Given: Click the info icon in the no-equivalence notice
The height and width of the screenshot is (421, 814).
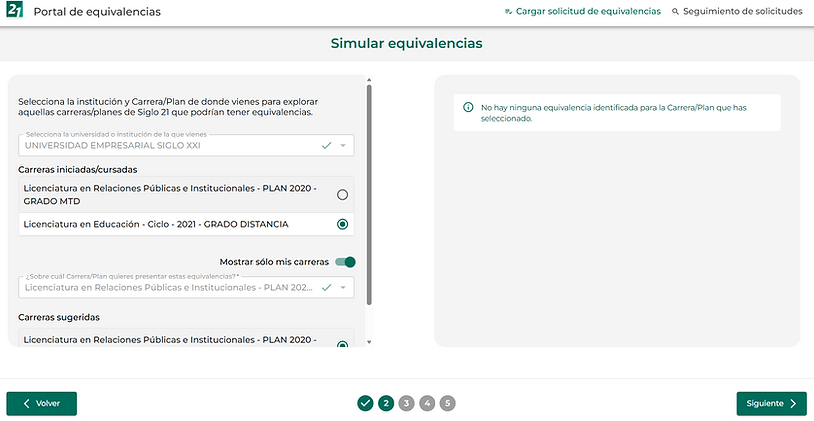Looking at the screenshot, I should [x=468, y=107].
